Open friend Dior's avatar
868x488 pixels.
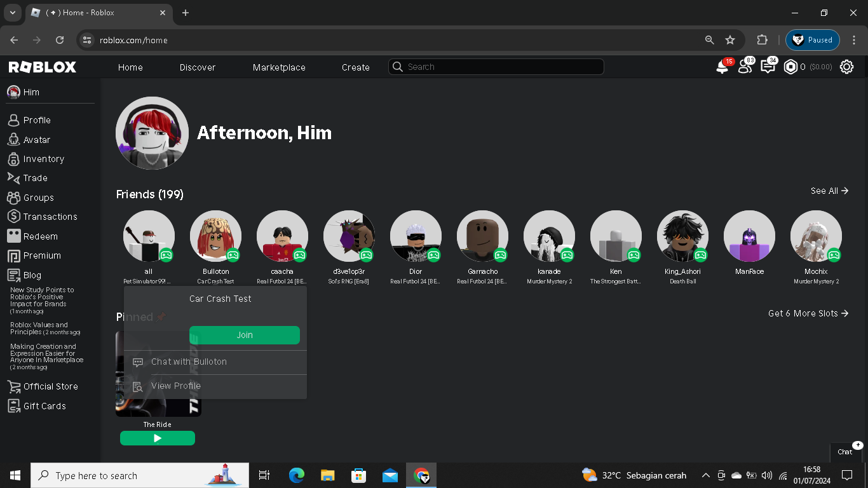tap(416, 236)
